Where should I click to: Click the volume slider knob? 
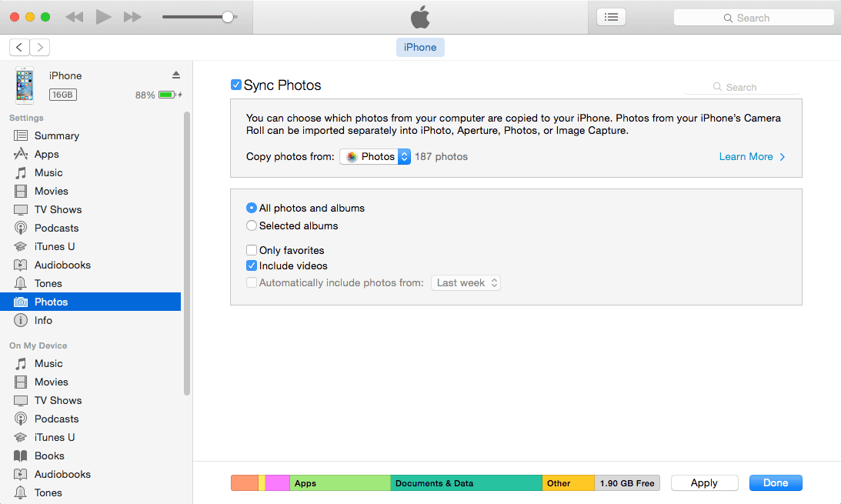pos(228,17)
